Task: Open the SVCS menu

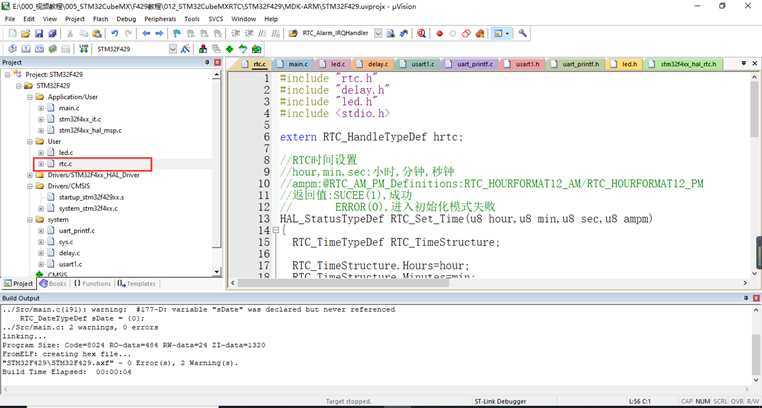Action: (216, 19)
